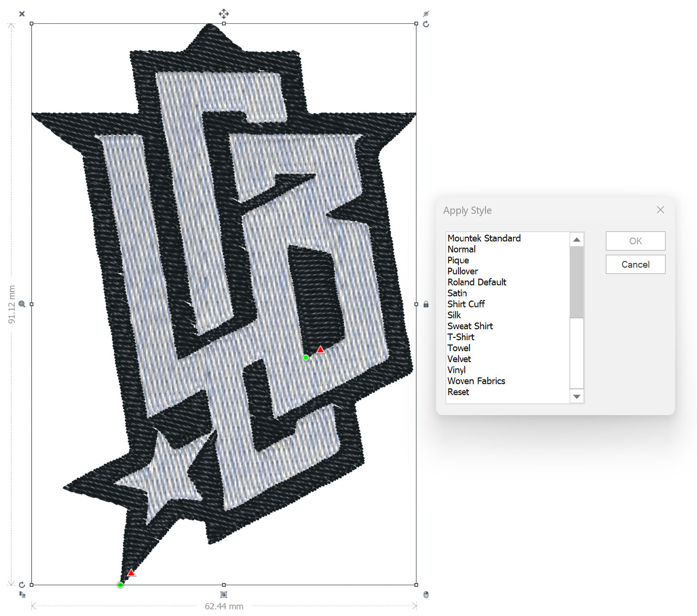Image resolution: width=697 pixels, height=616 pixels.
Task: Click the style list scrollbar thumb
Action: coord(577,282)
